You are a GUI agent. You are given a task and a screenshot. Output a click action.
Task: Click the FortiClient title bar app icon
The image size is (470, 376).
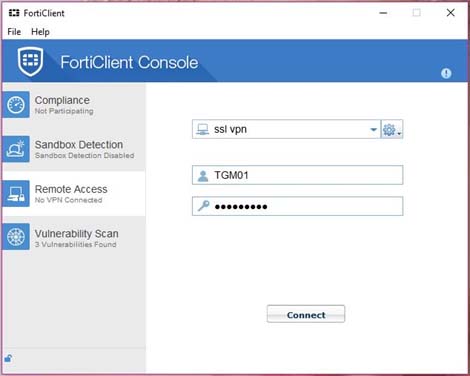[x=14, y=13]
